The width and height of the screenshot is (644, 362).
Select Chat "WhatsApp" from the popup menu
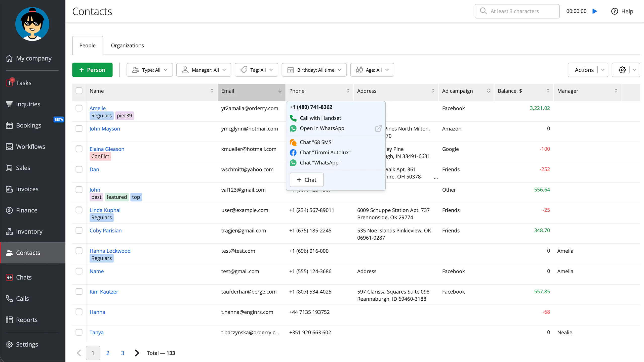coord(320,163)
